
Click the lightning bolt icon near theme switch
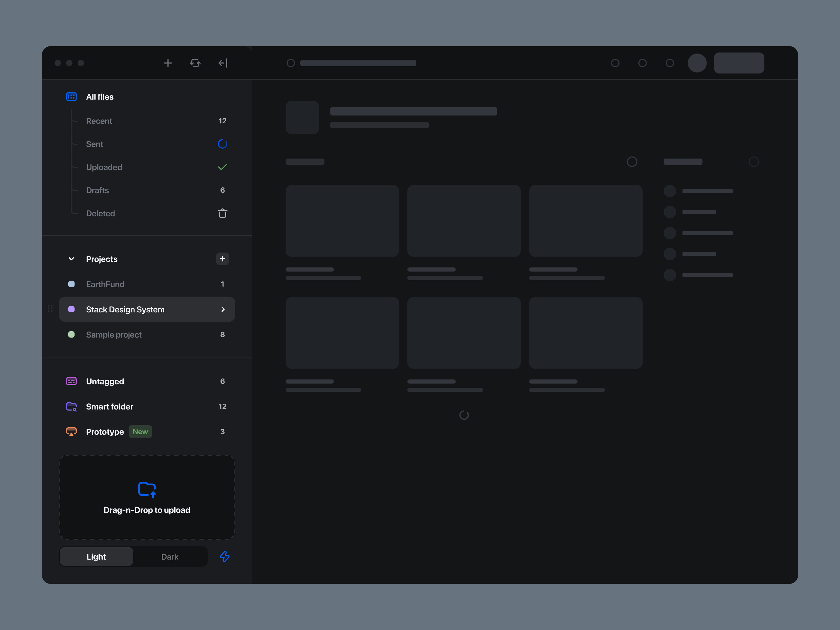[x=225, y=557]
